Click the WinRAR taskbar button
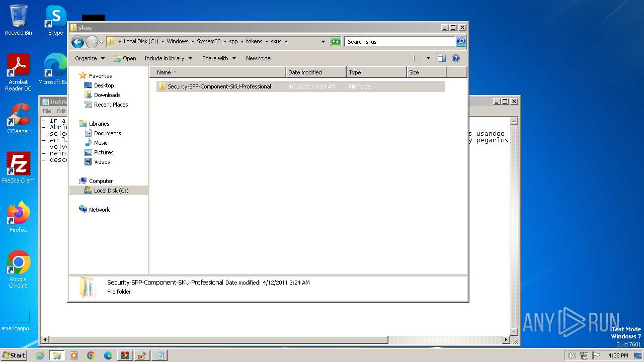644x362 pixels. [x=125, y=355]
